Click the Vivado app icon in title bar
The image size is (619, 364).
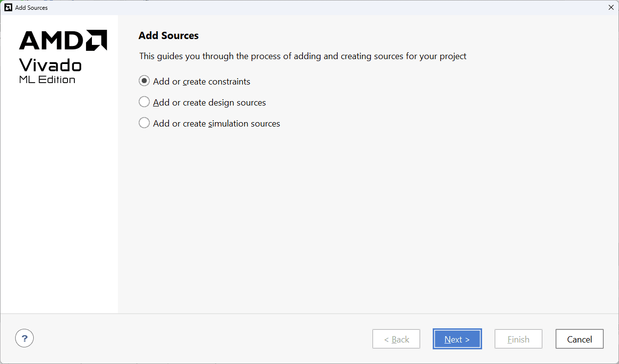[8, 7]
